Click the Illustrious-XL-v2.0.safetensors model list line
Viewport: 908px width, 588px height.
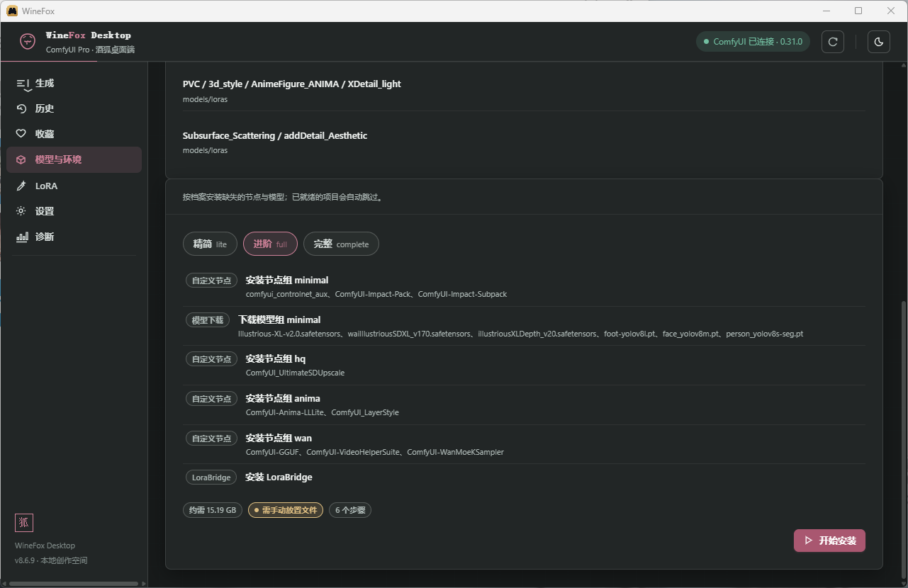pos(520,334)
